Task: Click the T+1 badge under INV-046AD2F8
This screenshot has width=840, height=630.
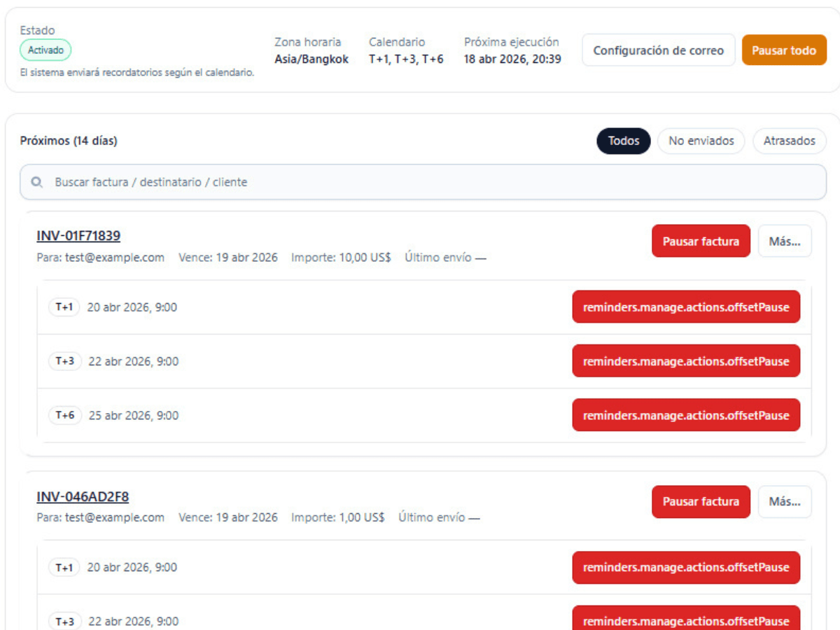Action: click(64, 567)
